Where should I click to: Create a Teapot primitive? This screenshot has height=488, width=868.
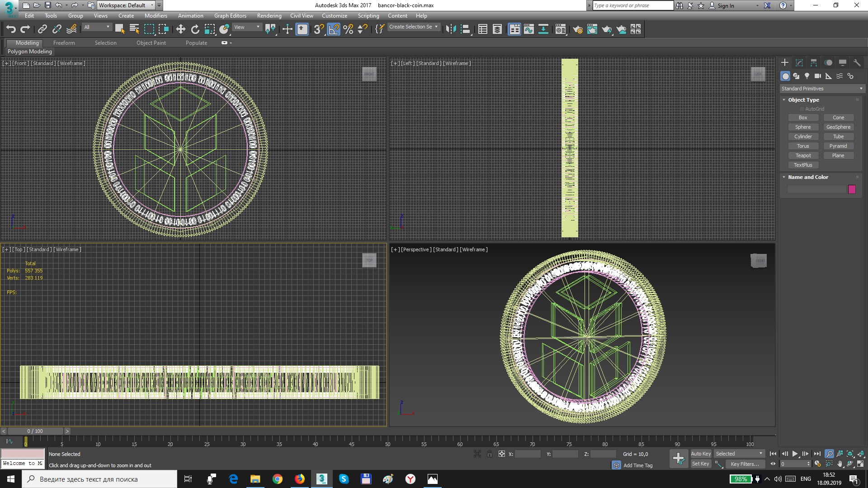click(x=803, y=155)
